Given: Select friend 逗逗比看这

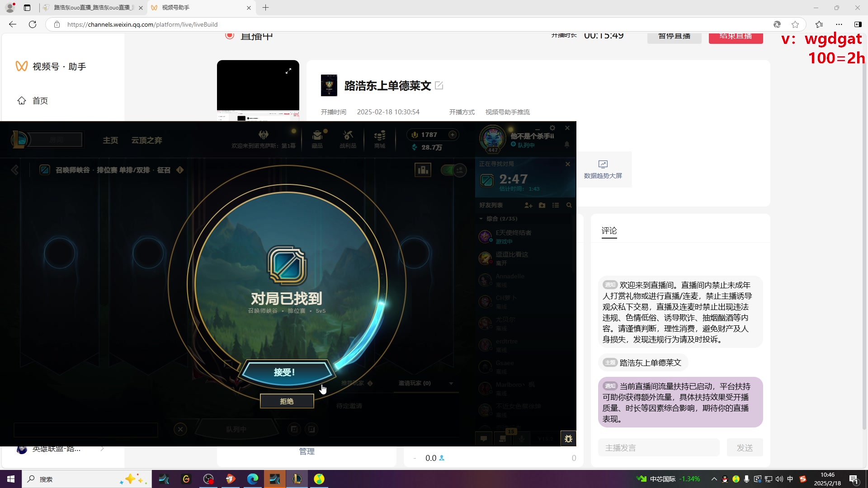Looking at the screenshot, I should (x=524, y=258).
